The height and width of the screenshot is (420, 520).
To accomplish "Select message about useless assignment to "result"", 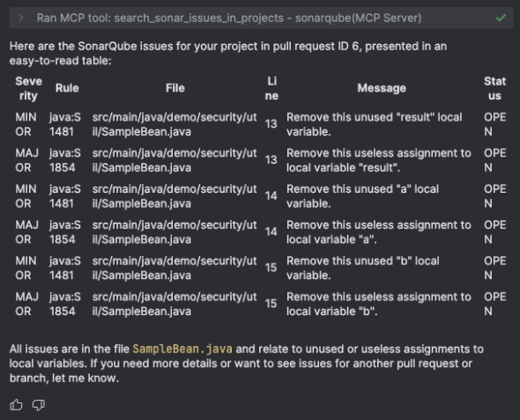I will pyautogui.click(x=379, y=160).
